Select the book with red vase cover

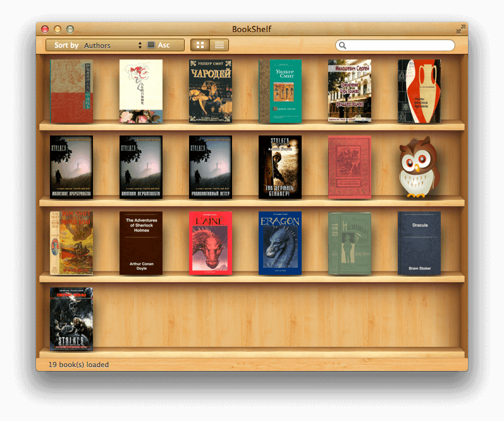coord(419,91)
